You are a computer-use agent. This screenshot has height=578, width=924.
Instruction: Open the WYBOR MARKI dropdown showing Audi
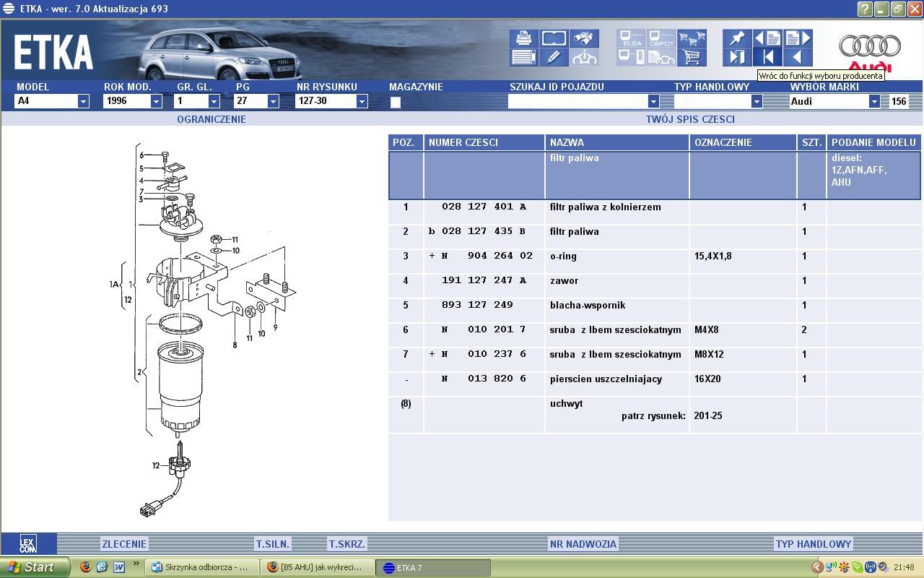[x=874, y=101]
